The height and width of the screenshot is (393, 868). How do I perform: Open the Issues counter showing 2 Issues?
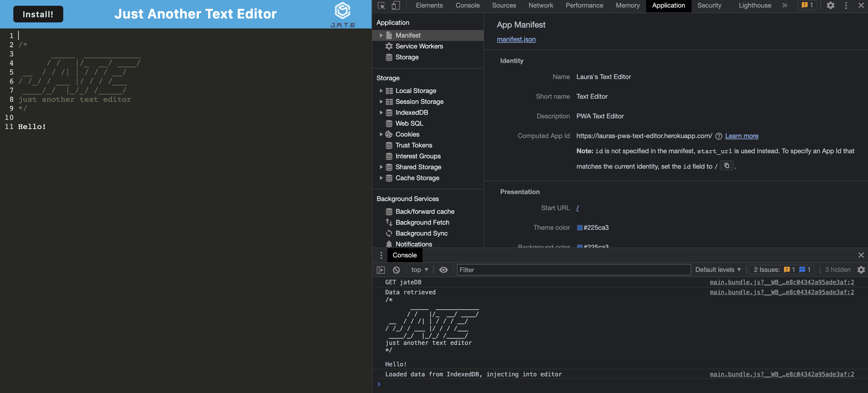tap(781, 270)
